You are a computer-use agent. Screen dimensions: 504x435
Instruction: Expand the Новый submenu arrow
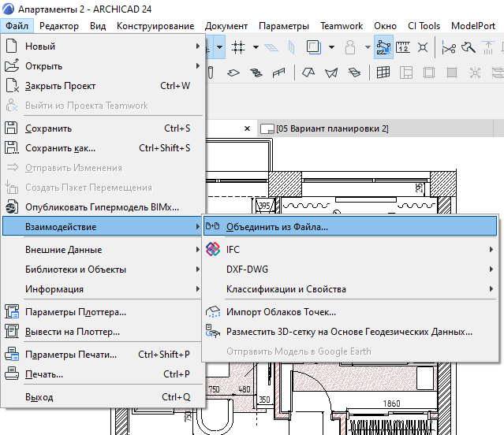pyautogui.click(x=198, y=46)
